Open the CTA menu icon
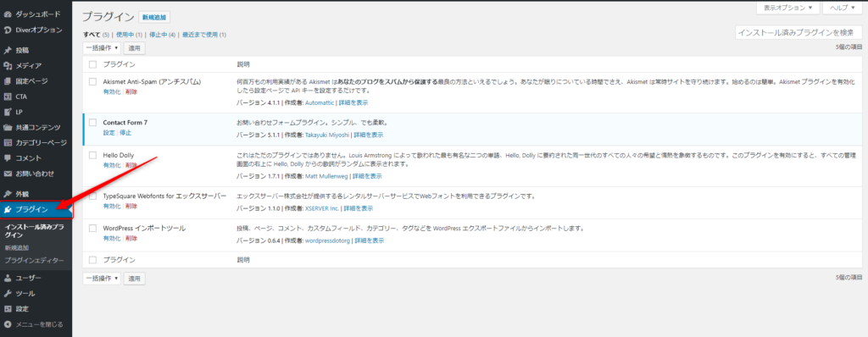Screen dimensions: 868x337 click(x=8, y=97)
